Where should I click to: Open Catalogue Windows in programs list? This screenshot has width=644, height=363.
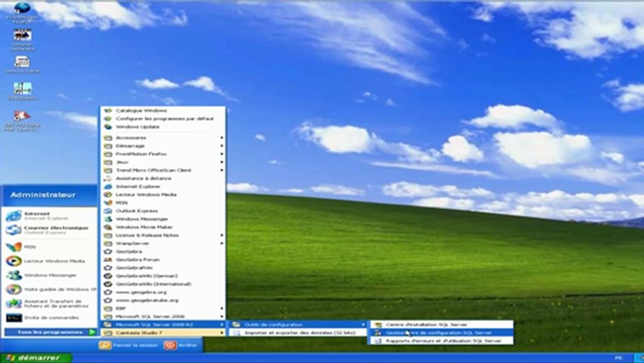click(163, 110)
